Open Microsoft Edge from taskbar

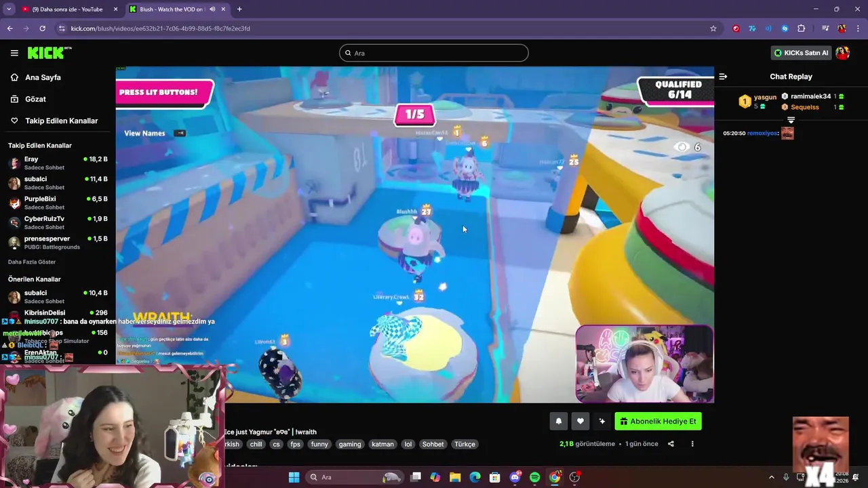tap(475, 477)
